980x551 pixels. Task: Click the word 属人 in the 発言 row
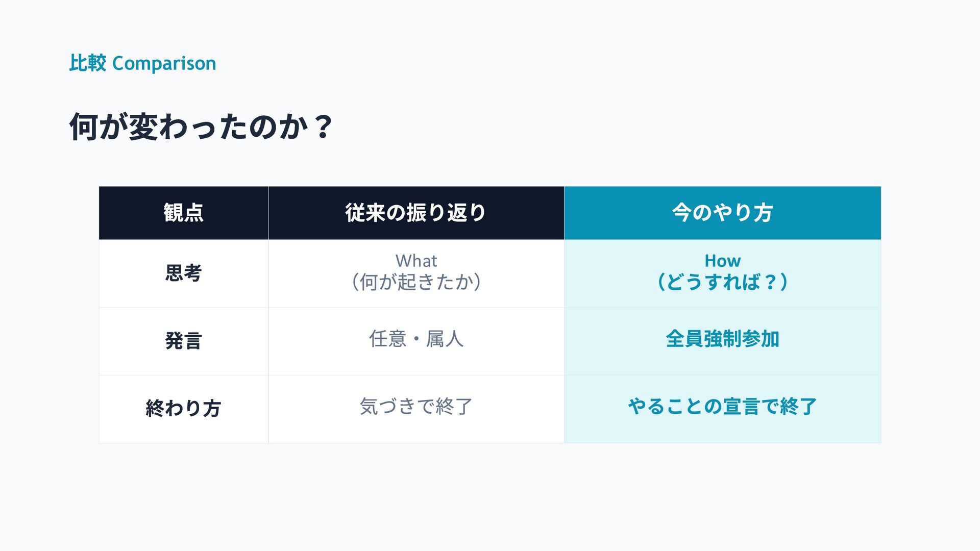click(x=445, y=339)
